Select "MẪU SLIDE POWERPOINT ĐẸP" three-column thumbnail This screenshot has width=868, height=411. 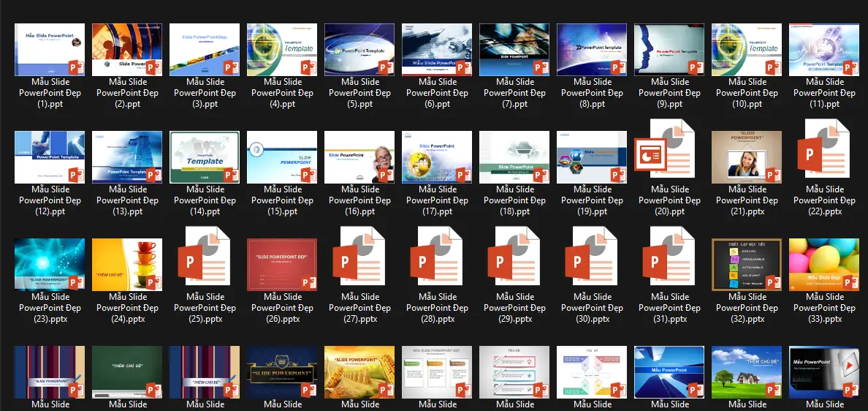tap(438, 372)
